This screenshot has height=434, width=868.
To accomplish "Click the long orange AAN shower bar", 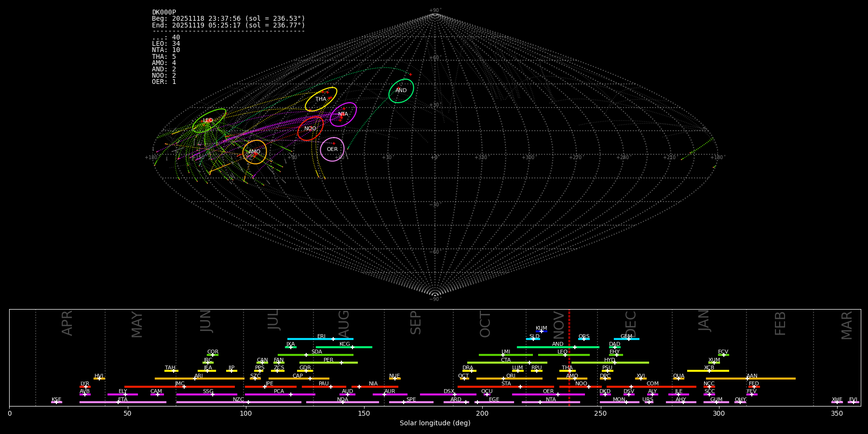I will [751, 379].
